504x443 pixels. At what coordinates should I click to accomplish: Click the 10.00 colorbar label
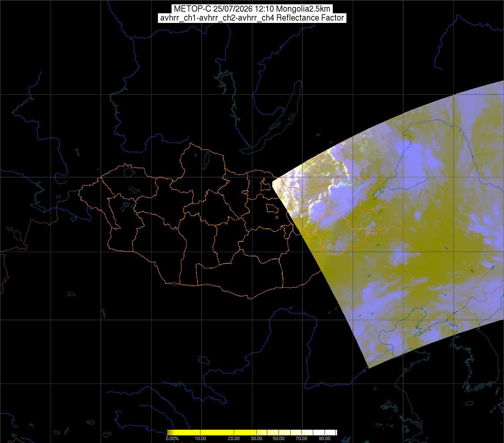200,439
